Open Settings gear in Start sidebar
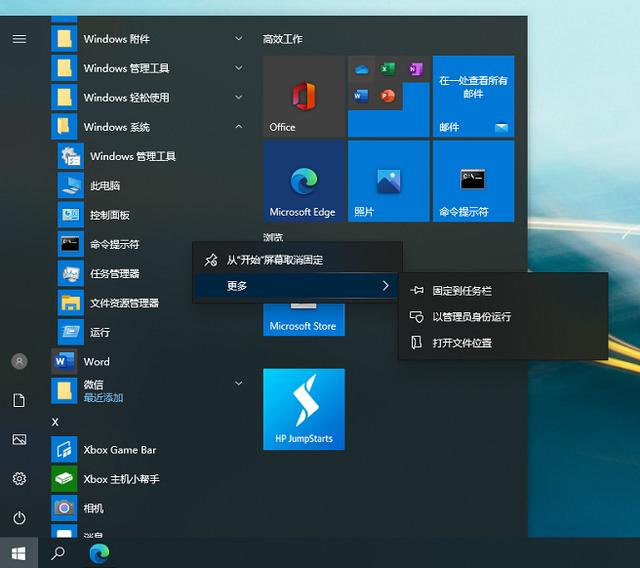The image size is (640, 568). pos(19,478)
